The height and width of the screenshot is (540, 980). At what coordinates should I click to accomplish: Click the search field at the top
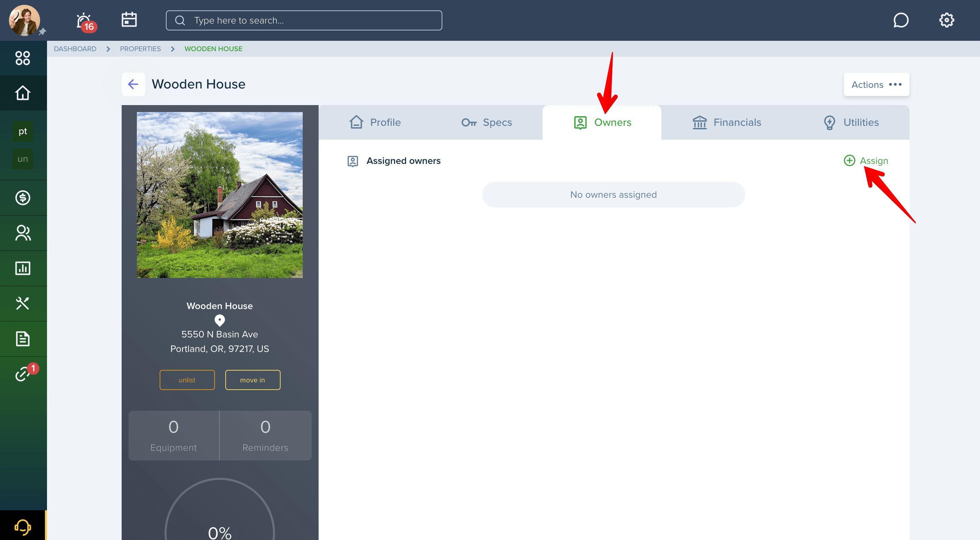pos(304,20)
